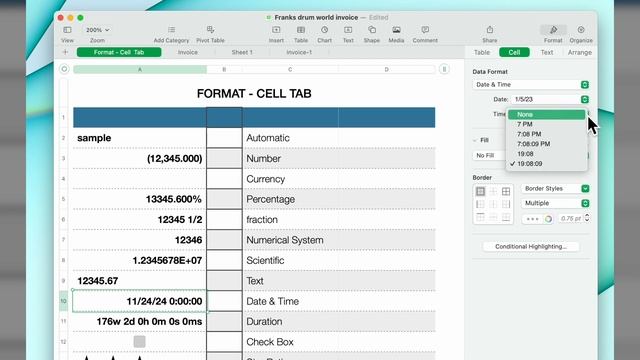Screen dimensions: 640x360
Task: Open the Multiple border line dropdown
Action: coord(555,203)
